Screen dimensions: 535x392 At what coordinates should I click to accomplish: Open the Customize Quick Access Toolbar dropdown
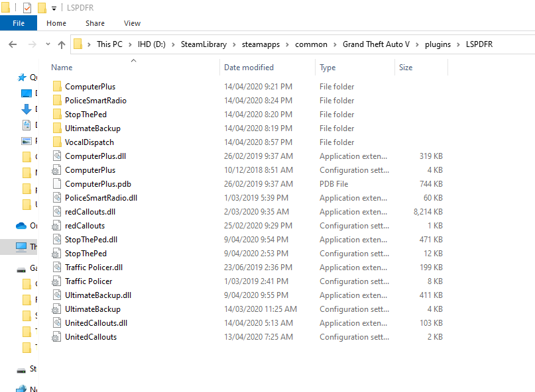[x=54, y=9]
